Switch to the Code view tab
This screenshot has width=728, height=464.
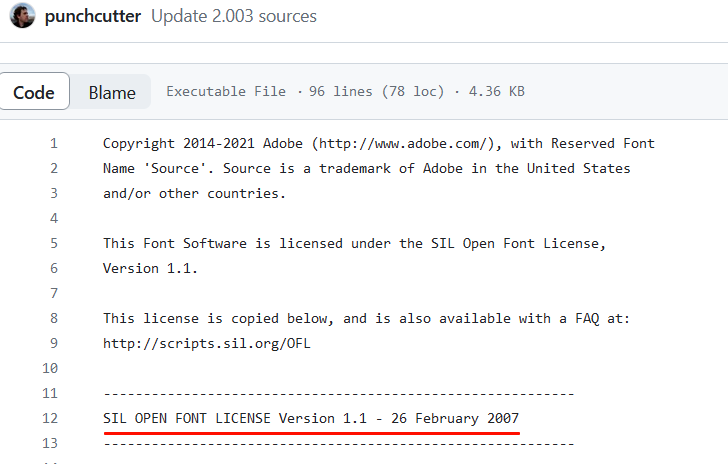pyautogui.click(x=34, y=91)
